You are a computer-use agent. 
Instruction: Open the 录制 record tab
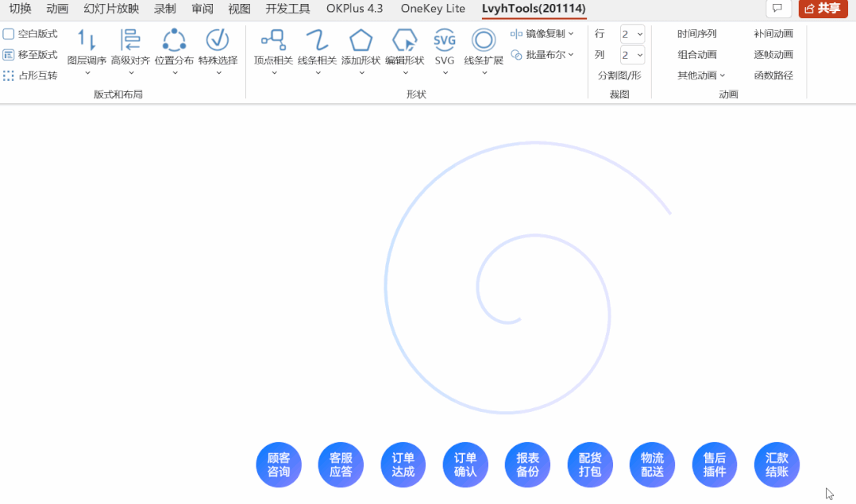click(165, 9)
